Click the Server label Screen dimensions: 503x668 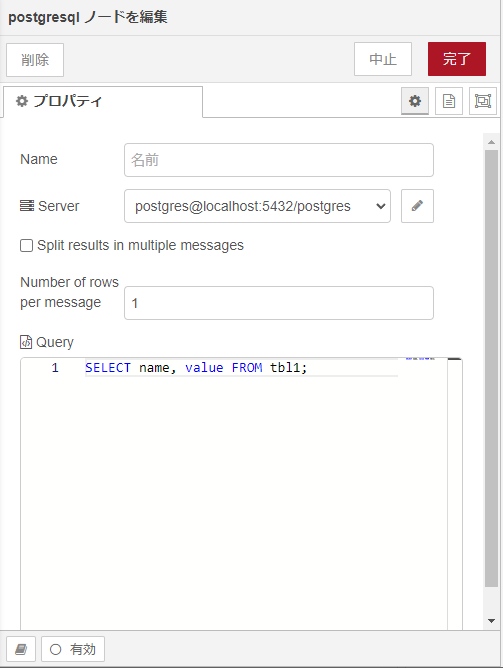tap(58, 206)
